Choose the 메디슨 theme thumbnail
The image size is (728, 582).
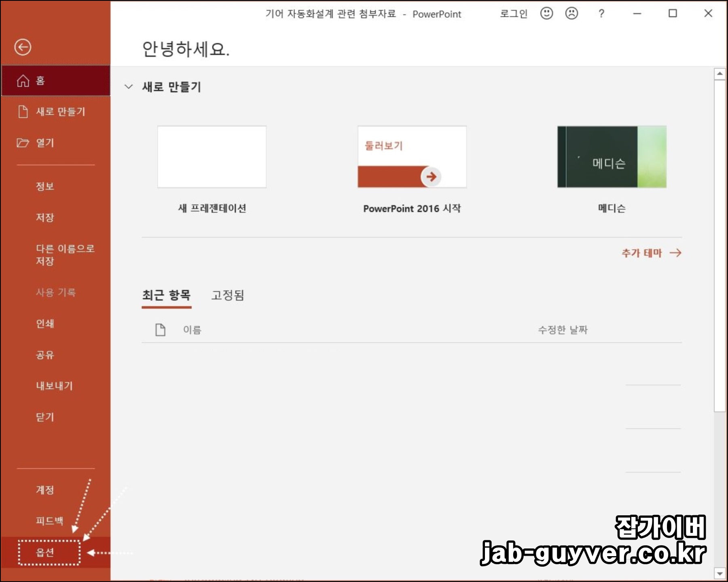(x=612, y=157)
